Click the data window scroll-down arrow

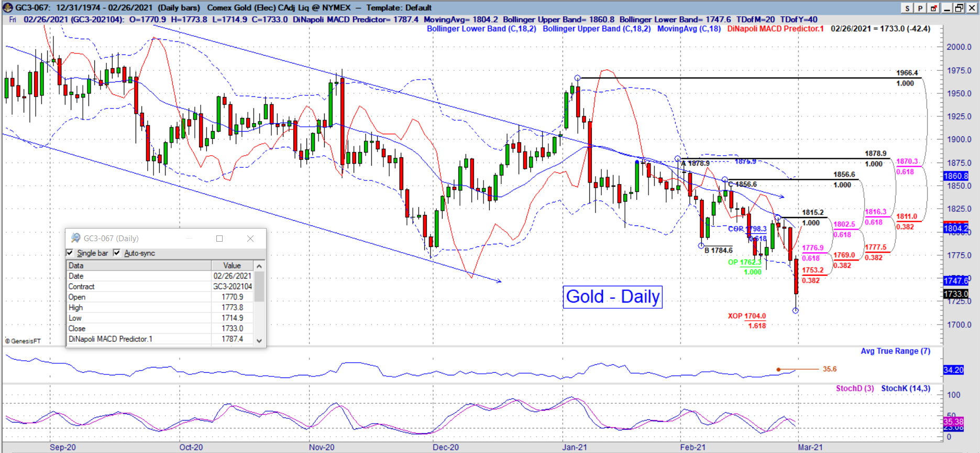(259, 340)
